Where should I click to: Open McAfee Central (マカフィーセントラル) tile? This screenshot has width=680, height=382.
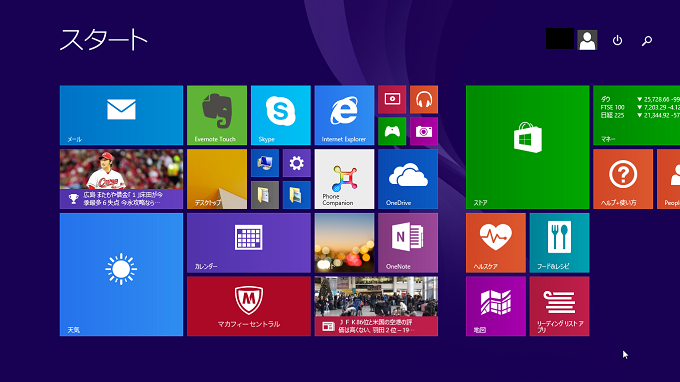tap(249, 307)
